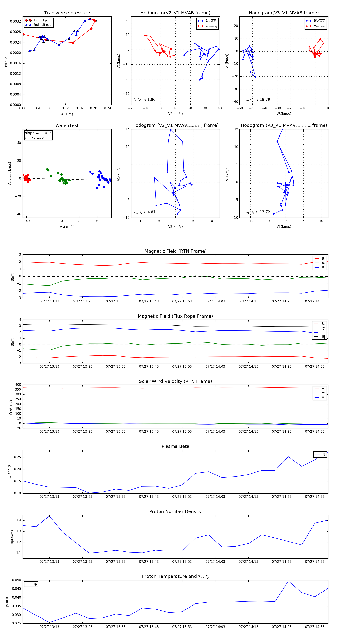Click the density peak near 07/27 13:13
The height and width of the screenshot is (644, 351).
pyautogui.click(x=49, y=516)
